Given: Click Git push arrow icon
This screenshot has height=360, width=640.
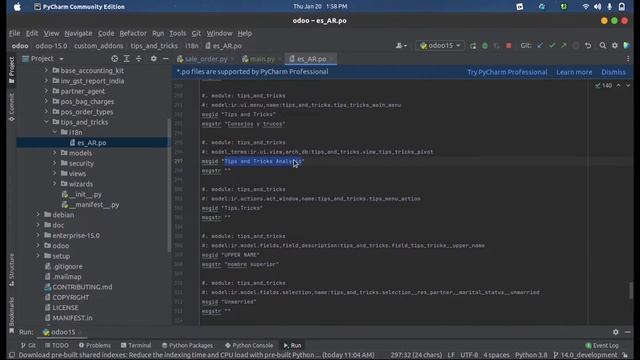Looking at the screenshot, I should [564, 46].
